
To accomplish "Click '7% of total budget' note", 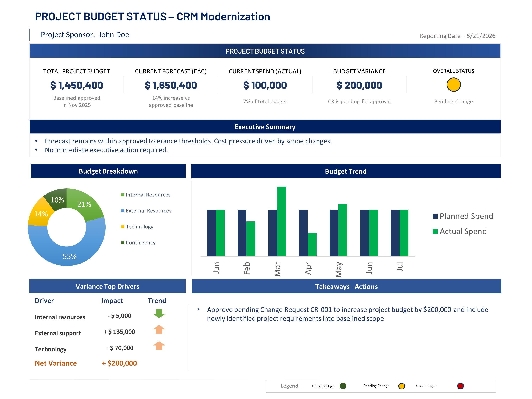I will [x=265, y=101].
